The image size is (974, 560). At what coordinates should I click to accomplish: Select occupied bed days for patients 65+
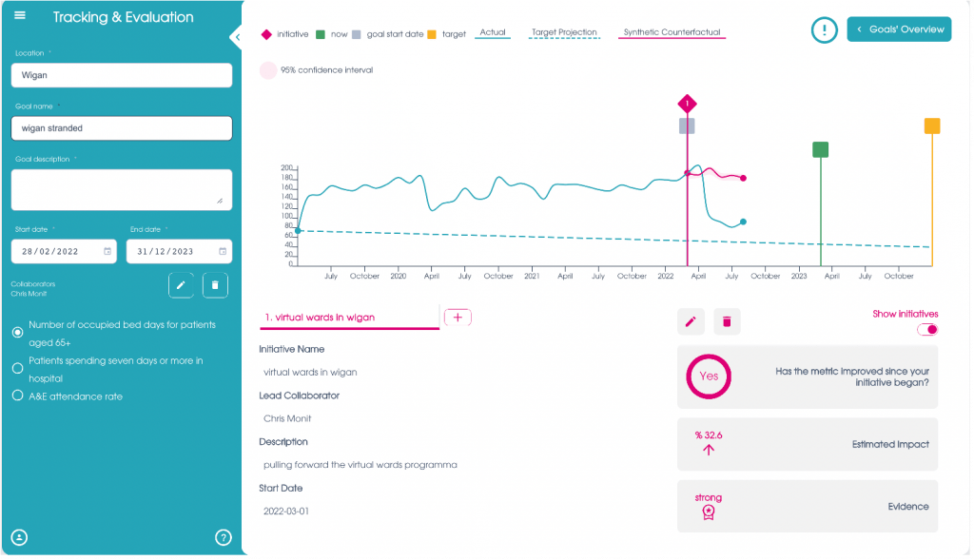click(x=18, y=333)
